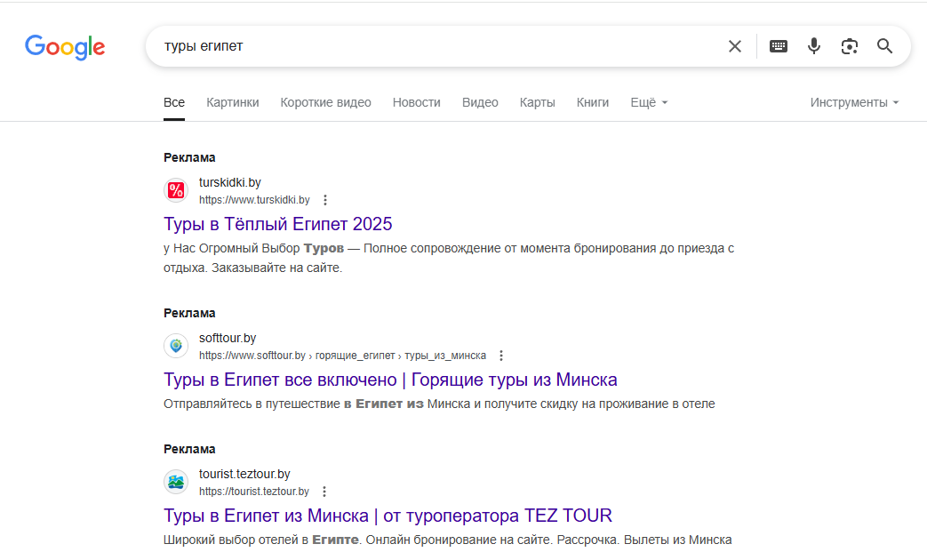The image size is (927, 560).
Task: Click the softtour.by breadcrumb URL
Action: tap(342, 356)
